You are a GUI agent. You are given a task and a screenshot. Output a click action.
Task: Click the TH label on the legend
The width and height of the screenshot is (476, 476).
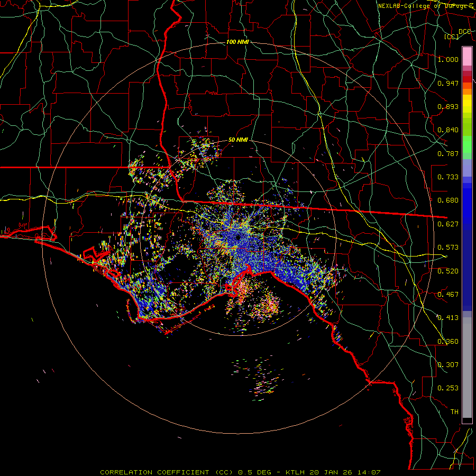pos(454,412)
